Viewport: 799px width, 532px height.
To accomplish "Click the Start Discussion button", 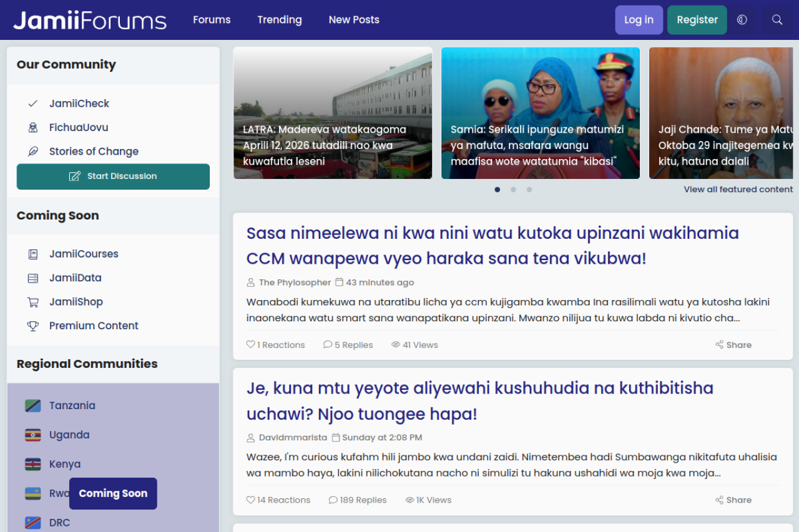I will pyautogui.click(x=113, y=177).
